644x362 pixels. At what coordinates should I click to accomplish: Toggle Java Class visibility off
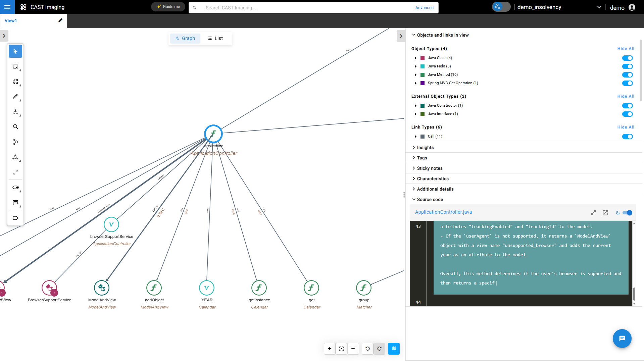pyautogui.click(x=627, y=58)
